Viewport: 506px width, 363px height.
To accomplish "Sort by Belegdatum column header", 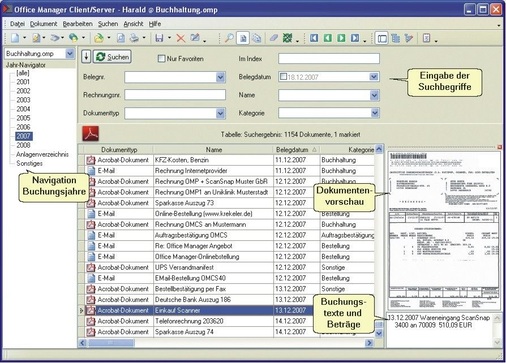I will pos(296,150).
